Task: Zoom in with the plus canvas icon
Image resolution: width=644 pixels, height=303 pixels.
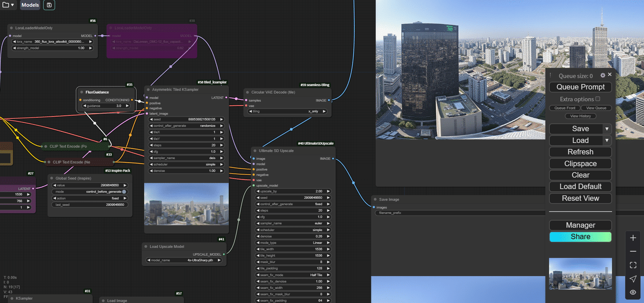Action: click(x=633, y=238)
